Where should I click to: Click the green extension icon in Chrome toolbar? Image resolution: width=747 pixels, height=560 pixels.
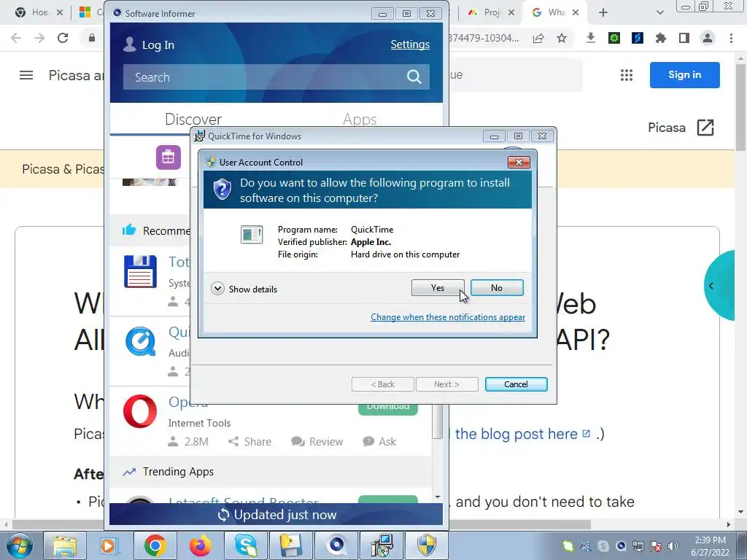(x=614, y=38)
